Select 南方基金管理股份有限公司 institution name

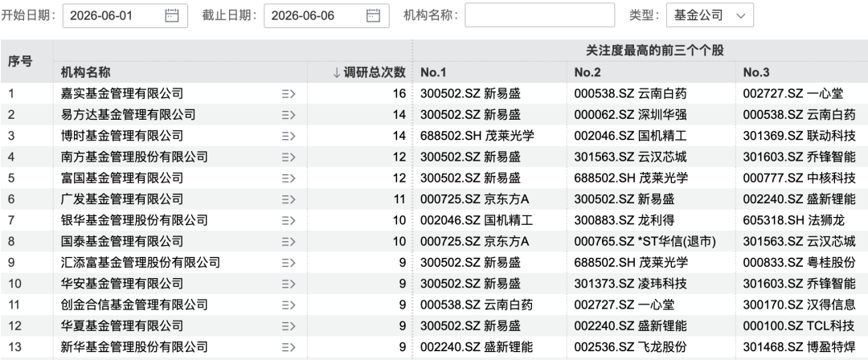point(134,157)
